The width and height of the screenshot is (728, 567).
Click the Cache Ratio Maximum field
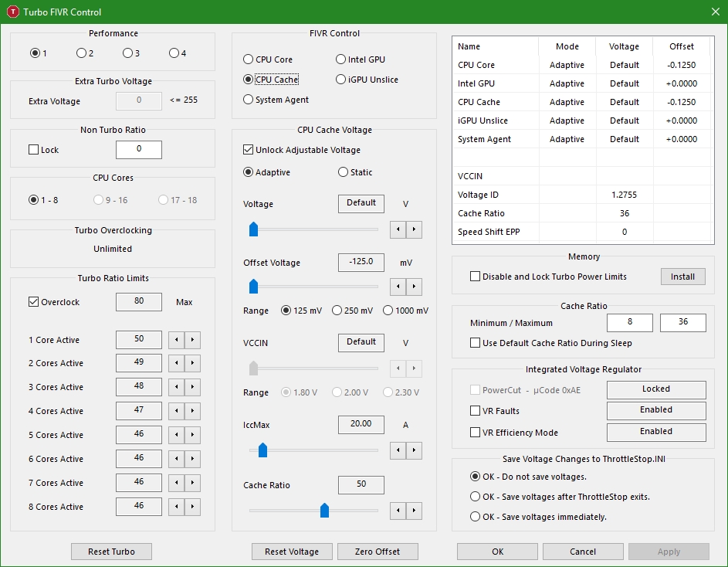click(683, 323)
